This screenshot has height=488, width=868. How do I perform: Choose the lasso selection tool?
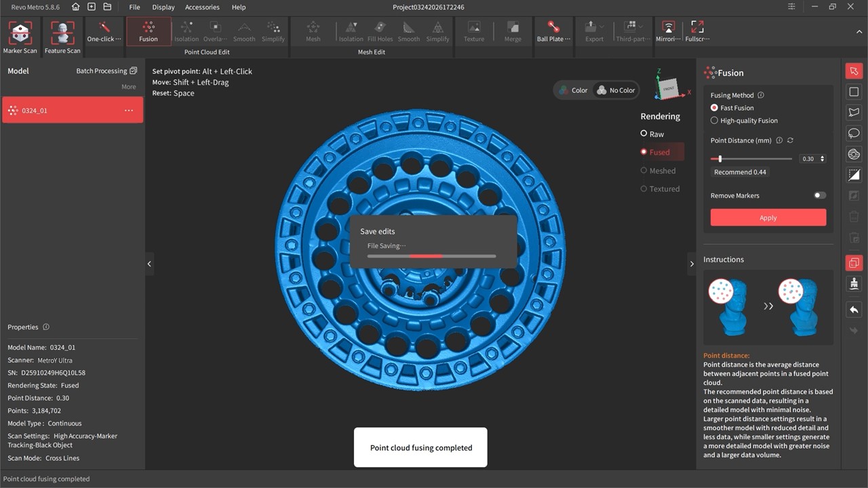click(854, 134)
